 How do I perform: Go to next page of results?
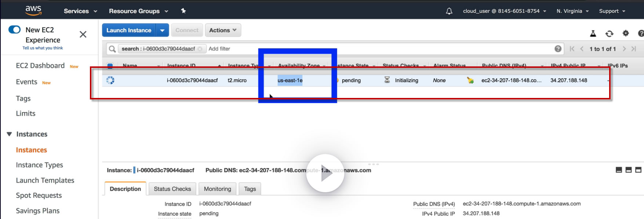pyautogui.click(x=624, y=49)
